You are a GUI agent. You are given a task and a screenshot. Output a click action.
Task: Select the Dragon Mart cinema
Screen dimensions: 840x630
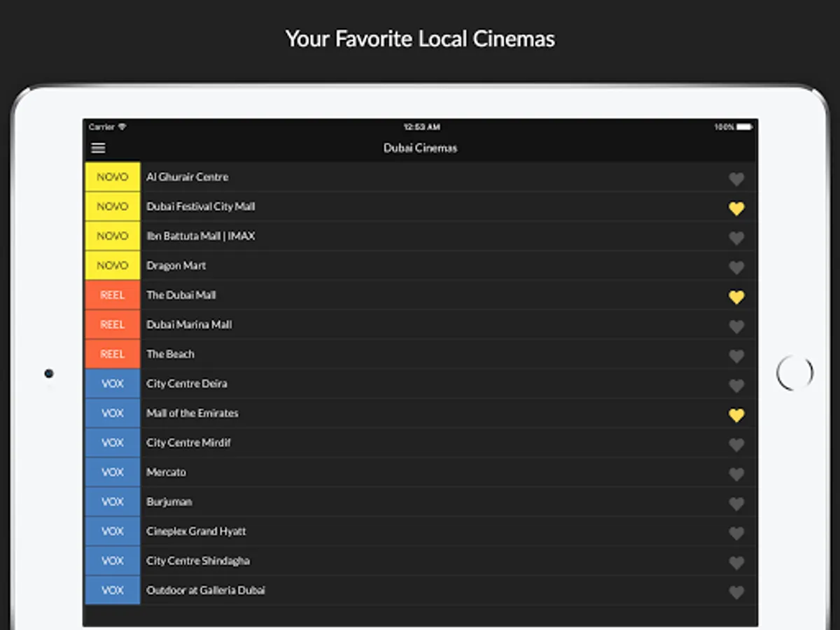coord(421,265)
